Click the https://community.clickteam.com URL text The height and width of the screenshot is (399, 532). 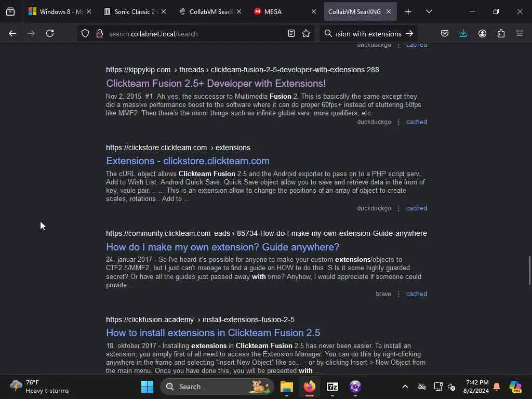coord(158,234)
